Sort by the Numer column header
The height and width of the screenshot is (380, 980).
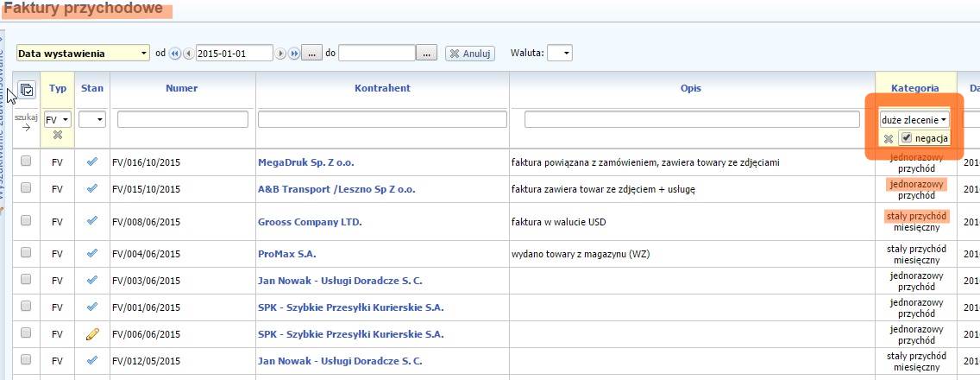pos(183,88)
